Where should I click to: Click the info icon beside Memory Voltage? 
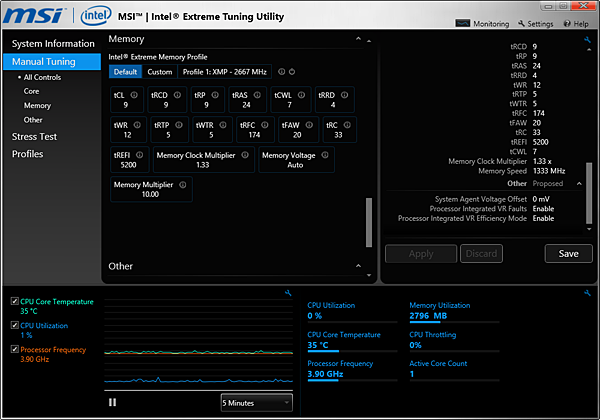(325, 156)
